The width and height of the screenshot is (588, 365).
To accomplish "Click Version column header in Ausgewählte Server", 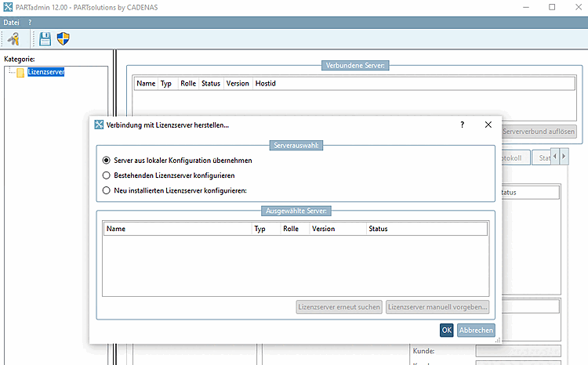I will tap(338, 229).
